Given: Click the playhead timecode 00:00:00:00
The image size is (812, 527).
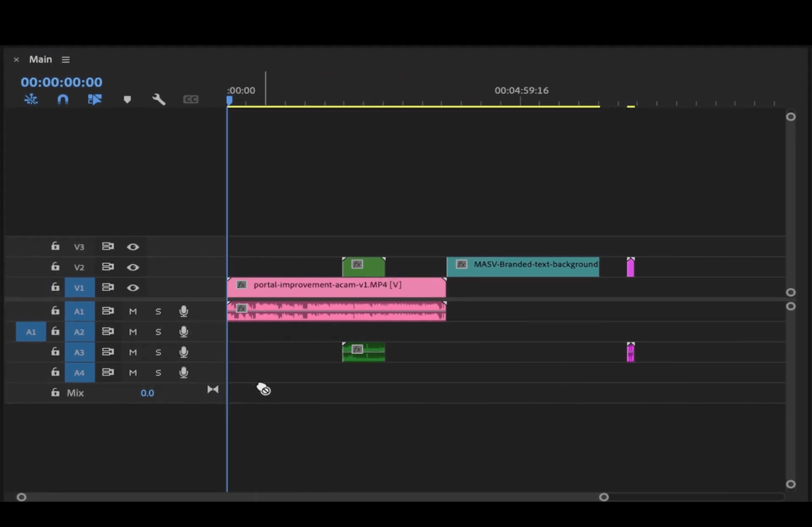Looking at the screenshot, I should click(62, 82).
